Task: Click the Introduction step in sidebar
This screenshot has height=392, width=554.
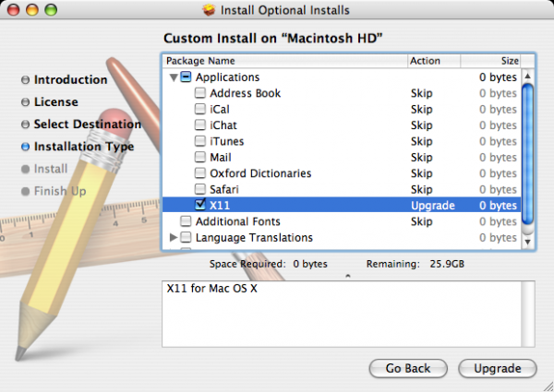Action: coord(70,79)
